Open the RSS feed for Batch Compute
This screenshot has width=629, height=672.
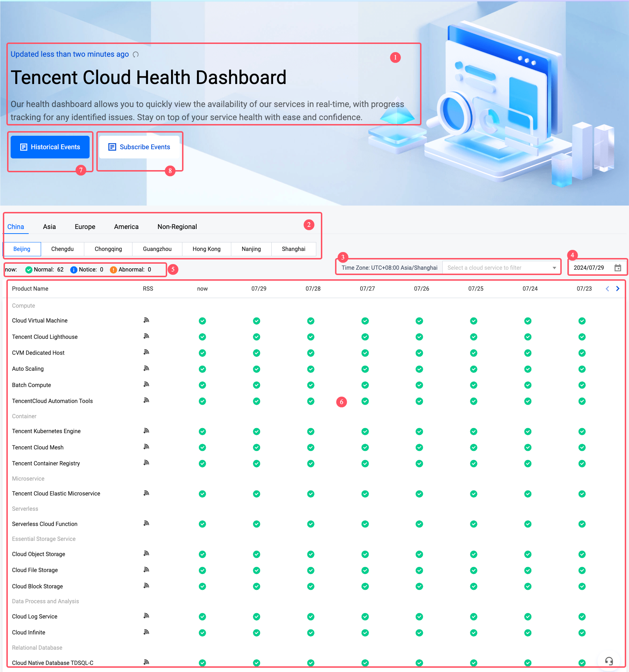[146, 385]
